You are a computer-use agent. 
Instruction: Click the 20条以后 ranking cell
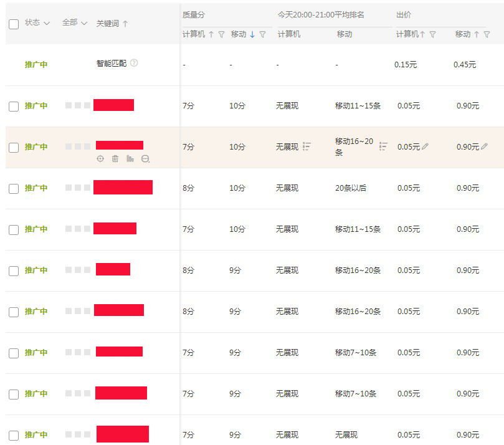click(x=351, y=188)
